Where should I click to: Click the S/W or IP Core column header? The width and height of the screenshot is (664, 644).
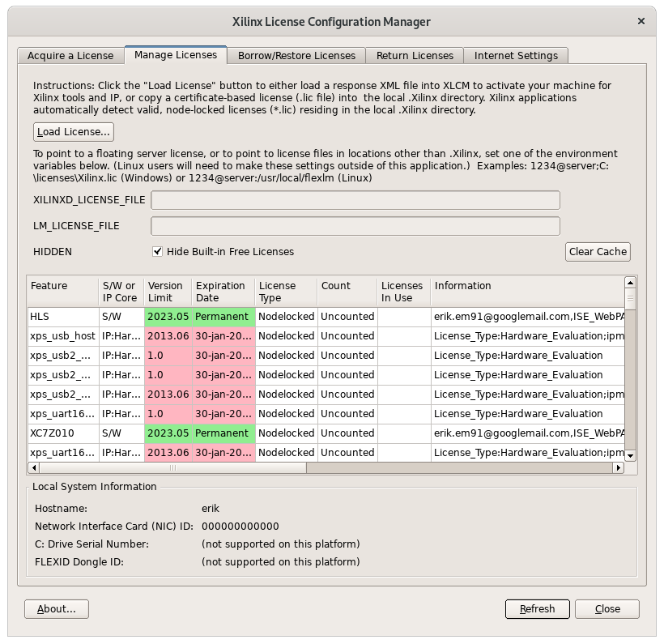[x=121, y=292]
